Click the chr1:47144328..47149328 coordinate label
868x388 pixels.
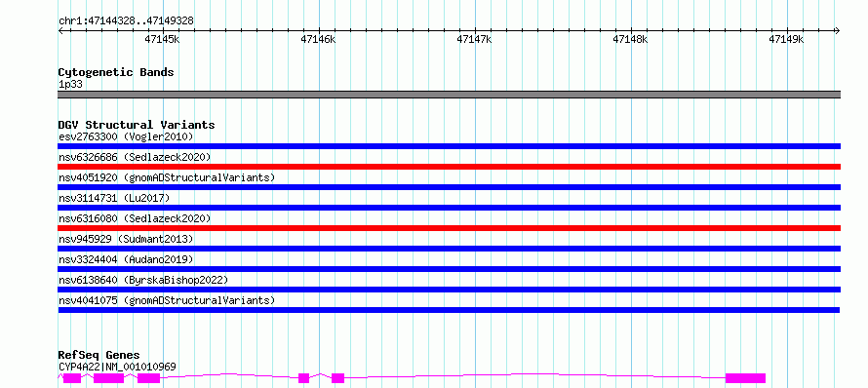[x=126, y=21]
